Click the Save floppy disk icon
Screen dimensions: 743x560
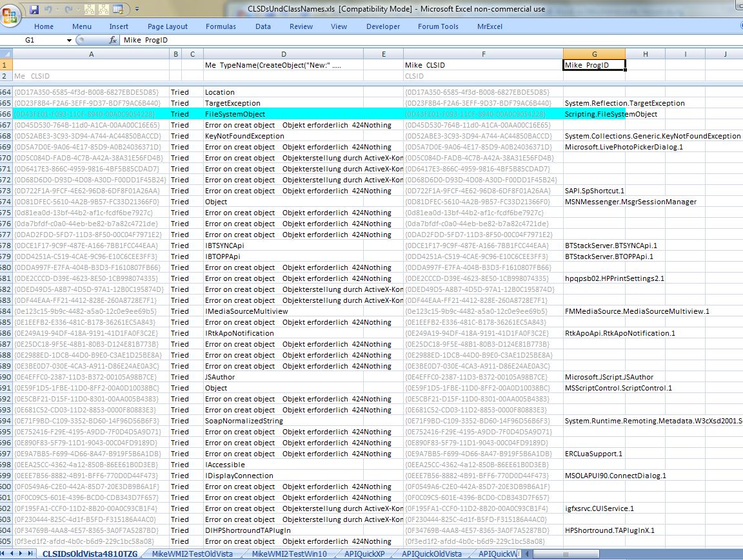point(34,9)
